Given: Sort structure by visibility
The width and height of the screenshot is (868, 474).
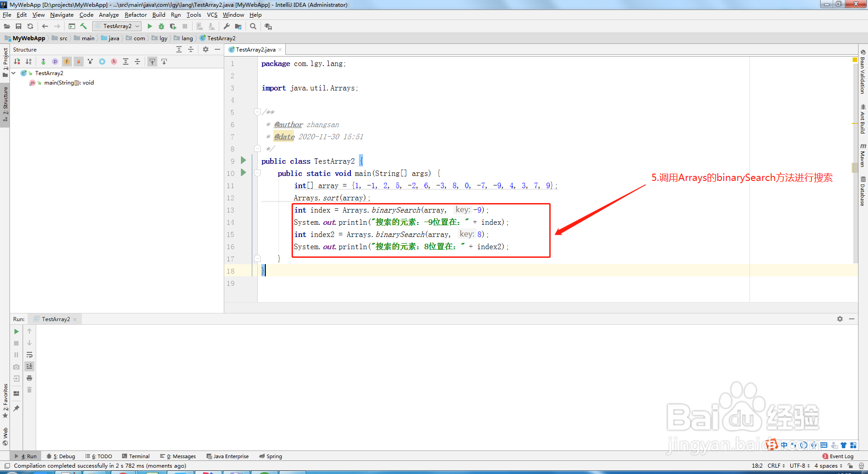Looking at the screenshot, I should pyautogui.click(x=17, y=62).
